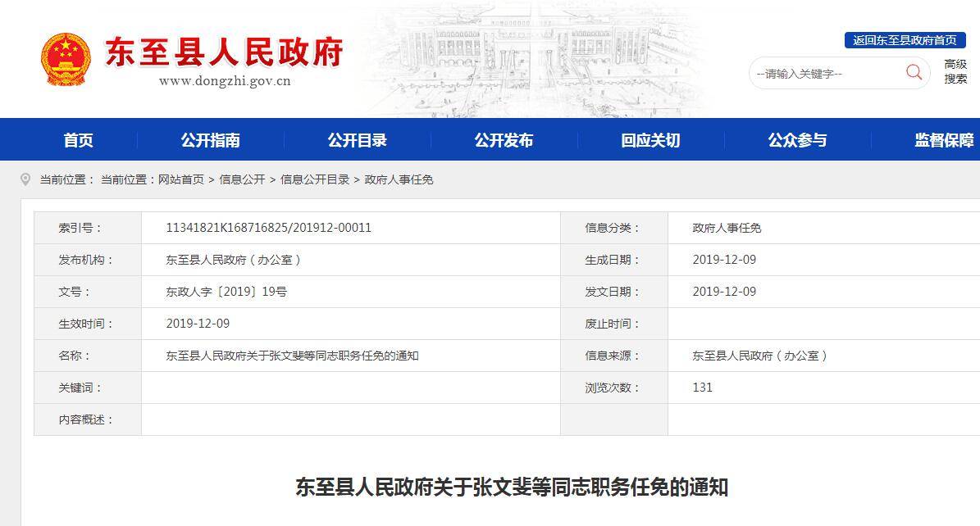Click 信息公开 breadcrumb link
Screen dimensions: 980x526
(242, 179)
